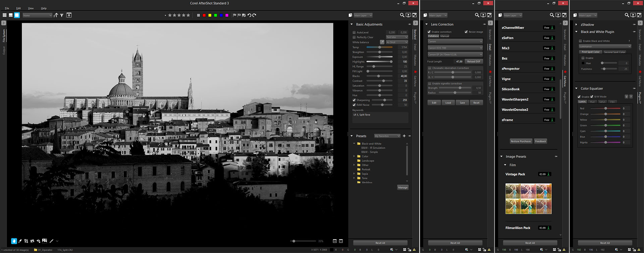Click the Restore Purchases button
The width and height of the screenshot is (644, 253).
coord(521,141)
